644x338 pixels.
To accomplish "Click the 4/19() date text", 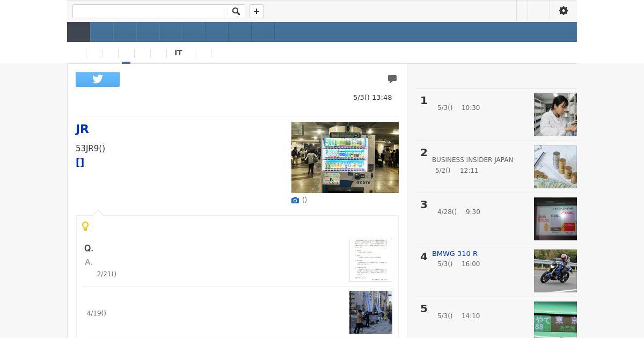I will [97, 313].
